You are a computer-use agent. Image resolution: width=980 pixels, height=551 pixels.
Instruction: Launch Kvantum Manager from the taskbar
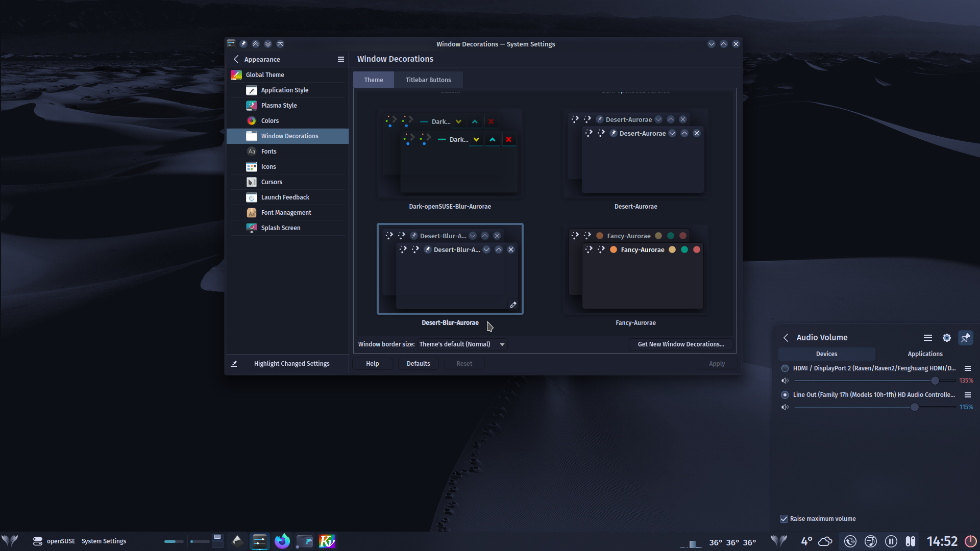(x=327, y=541)
